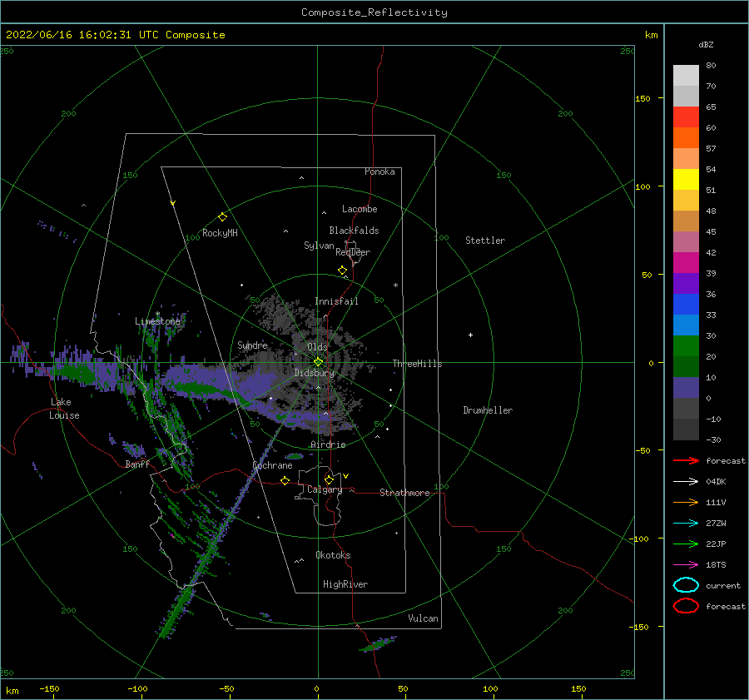Click the Didsbury label near radar center
The height and width of the screenshot is (700, 749).
[315, 373]
